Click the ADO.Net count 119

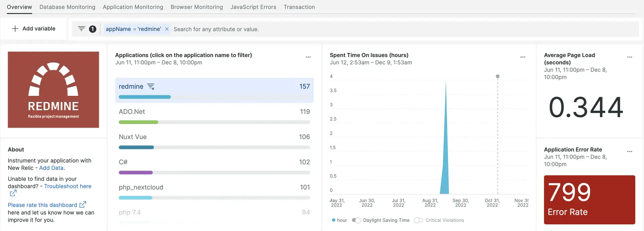305,112
